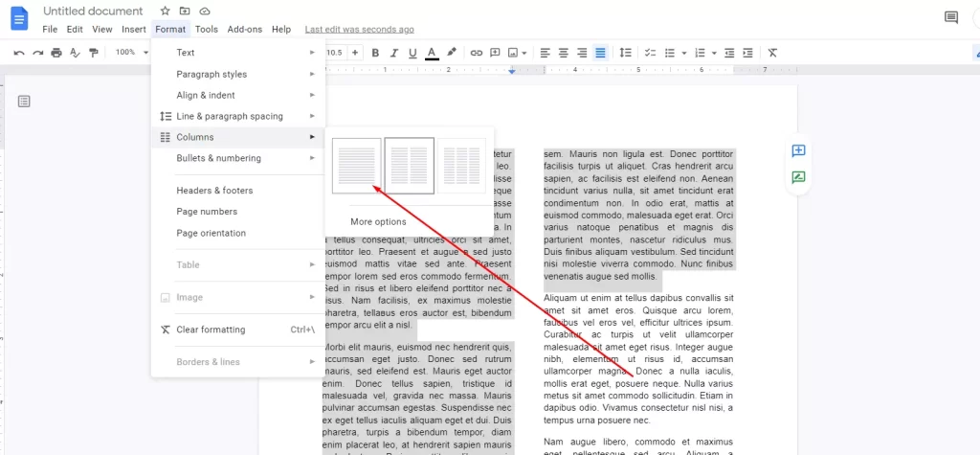Select the Paint format roller icon
The height and width of the screenshot is (455, 980).
tap(94, 53)
